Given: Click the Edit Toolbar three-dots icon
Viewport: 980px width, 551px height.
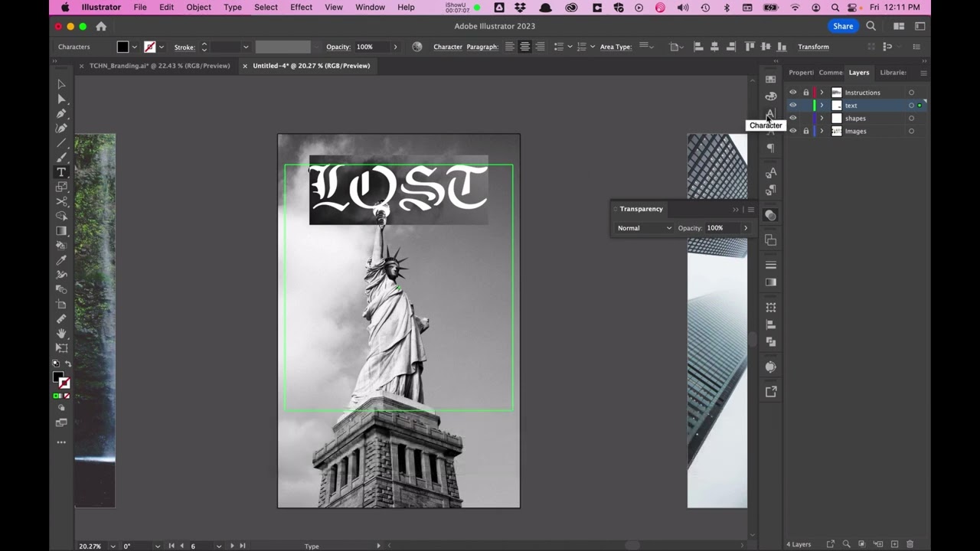Looking at the screenshot, I should (x=61, y=442).
